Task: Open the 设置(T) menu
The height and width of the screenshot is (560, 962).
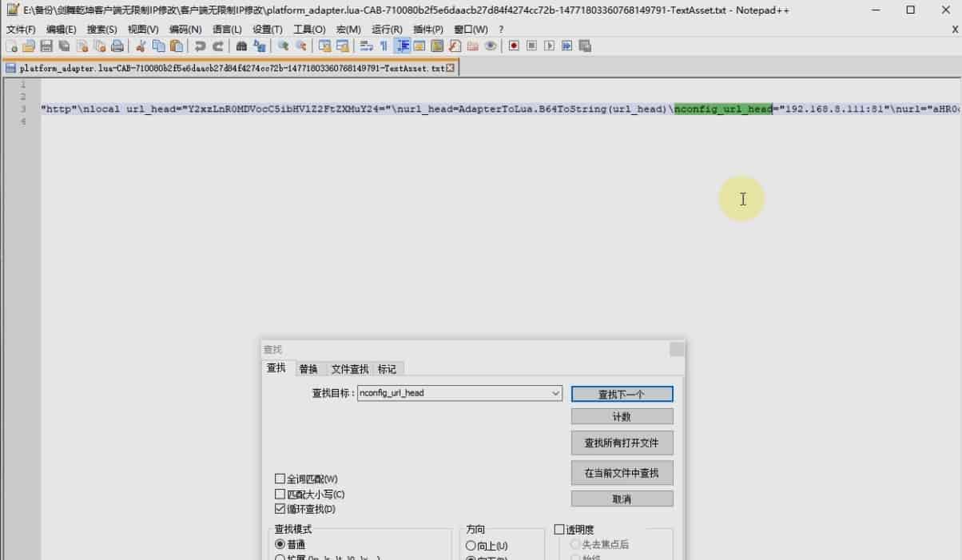Action: tap(268, 30)
